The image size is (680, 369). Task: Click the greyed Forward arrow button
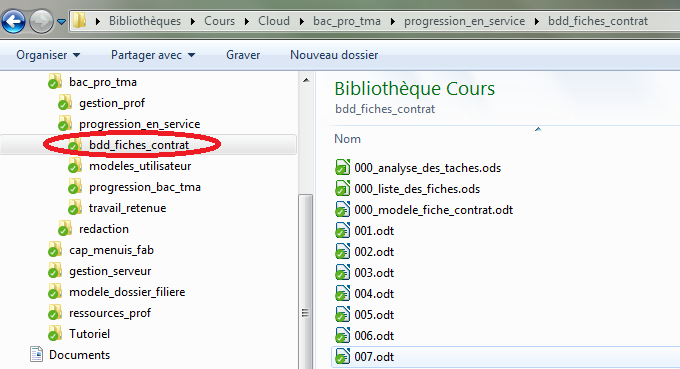(x=42, y=21)
